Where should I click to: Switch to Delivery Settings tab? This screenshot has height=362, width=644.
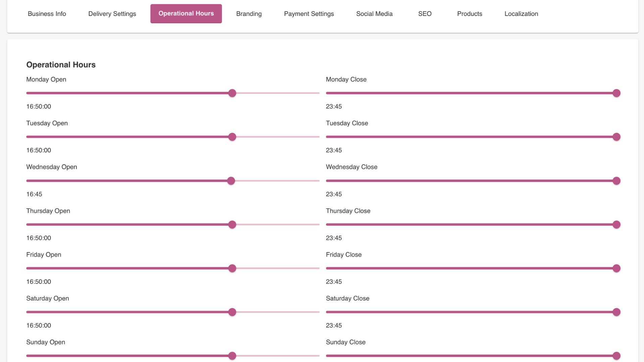click(x=112, y=14)
